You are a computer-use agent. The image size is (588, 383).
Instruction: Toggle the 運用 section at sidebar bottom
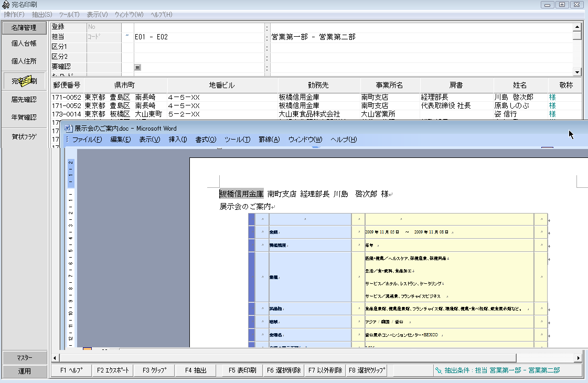[x=24, y=371]
